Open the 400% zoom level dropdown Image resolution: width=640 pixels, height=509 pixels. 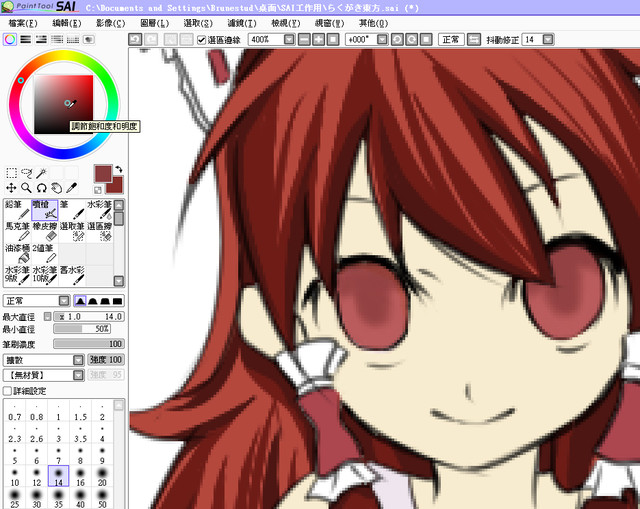[x=289, y=39]
